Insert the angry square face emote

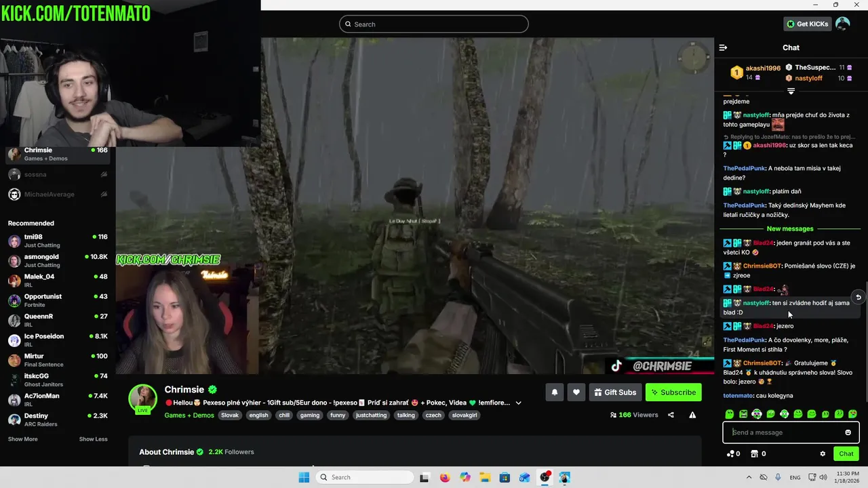743,414
